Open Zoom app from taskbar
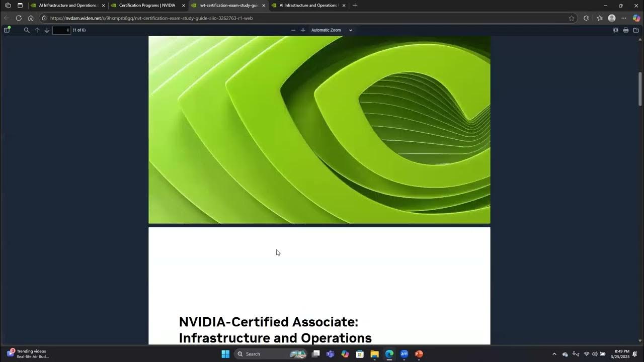This screenshot has height=362, width=644. coord(404,354)
